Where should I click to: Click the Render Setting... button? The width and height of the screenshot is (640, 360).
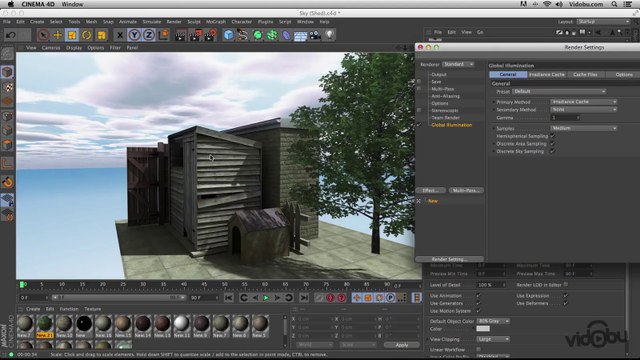449,259
